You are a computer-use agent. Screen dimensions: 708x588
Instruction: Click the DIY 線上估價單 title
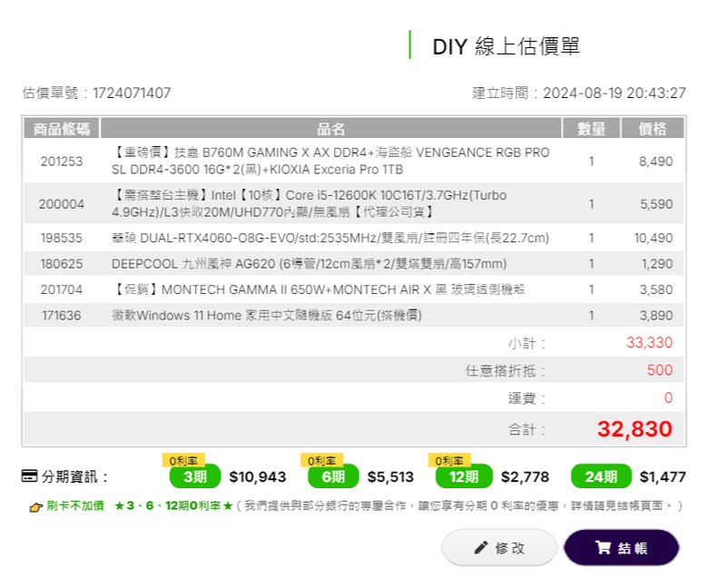(506, 46)
